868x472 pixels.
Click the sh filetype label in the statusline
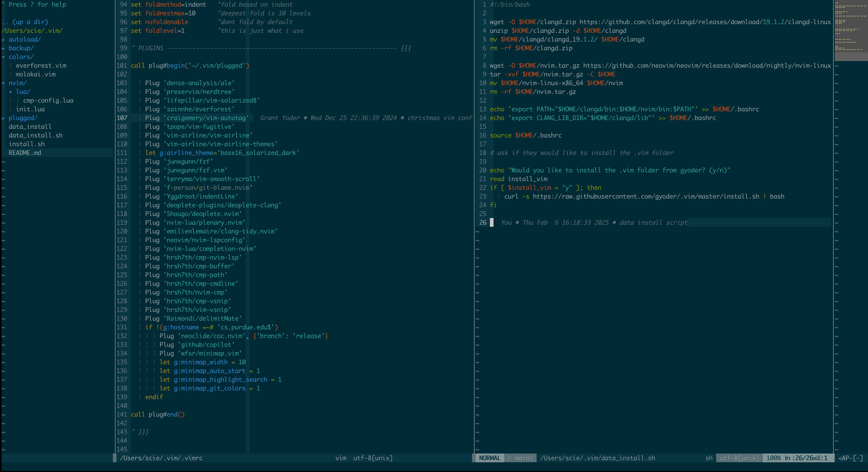coord(709,458)
